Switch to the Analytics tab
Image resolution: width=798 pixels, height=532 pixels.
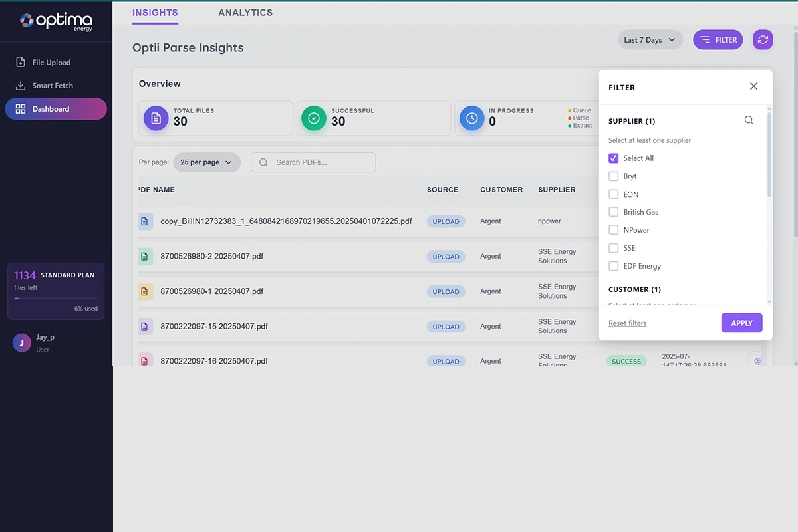pyautogui.click(x=245, y=13)
